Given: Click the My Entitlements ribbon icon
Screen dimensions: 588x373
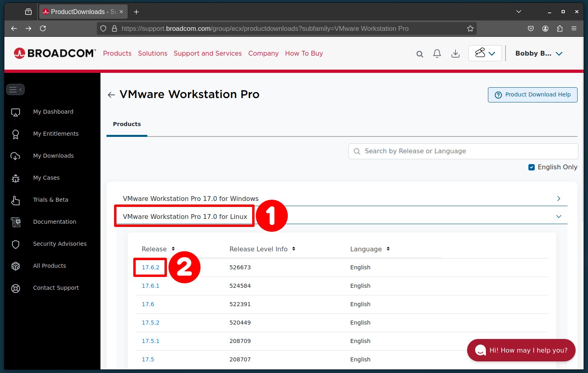Looking at the screenshot, I should 16,134.
